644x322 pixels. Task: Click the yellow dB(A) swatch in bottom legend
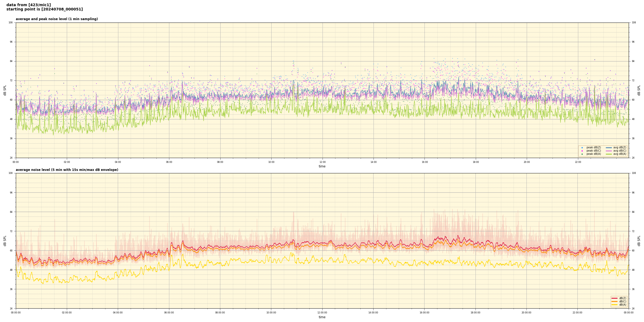click(614, 305)
